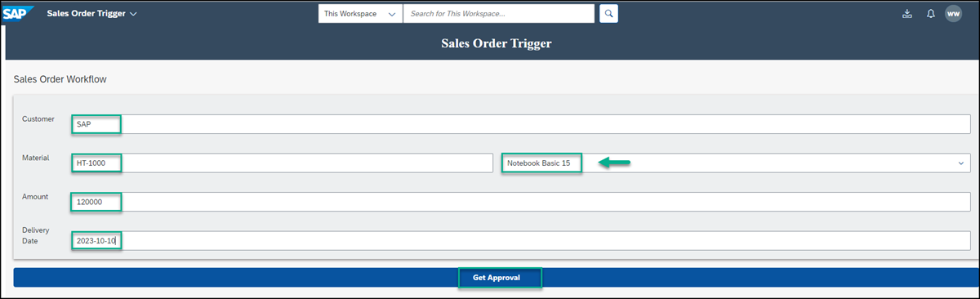Click the Sales Order Workflow heading
Screen dimensions: 980x299
click(60, 79)
